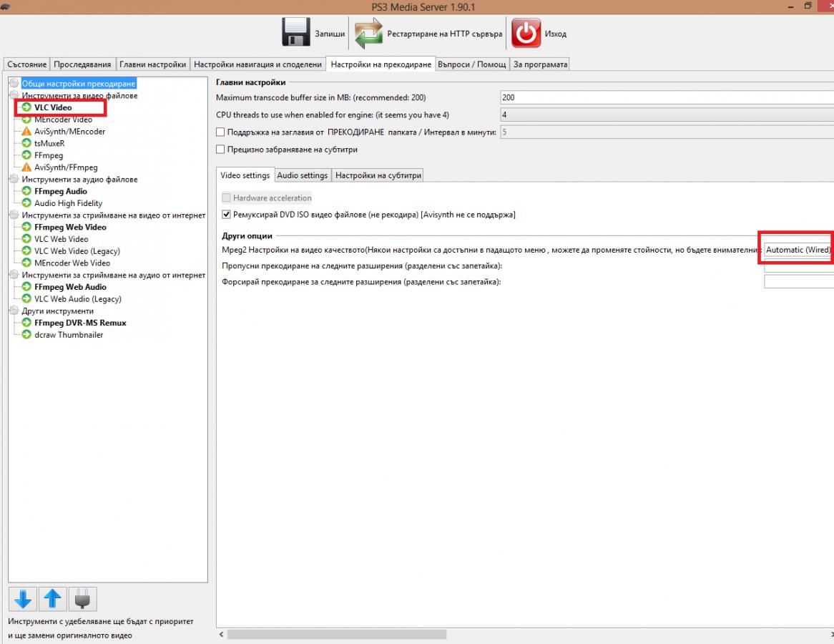
Task: Click the green icon beside FFmpeg Web Video
Action: [26, 227]
